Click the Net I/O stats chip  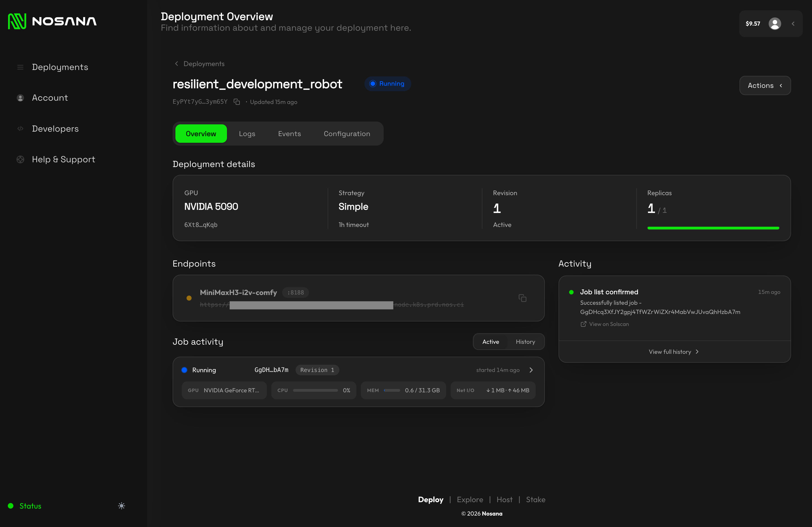click(x=493, y=390)
